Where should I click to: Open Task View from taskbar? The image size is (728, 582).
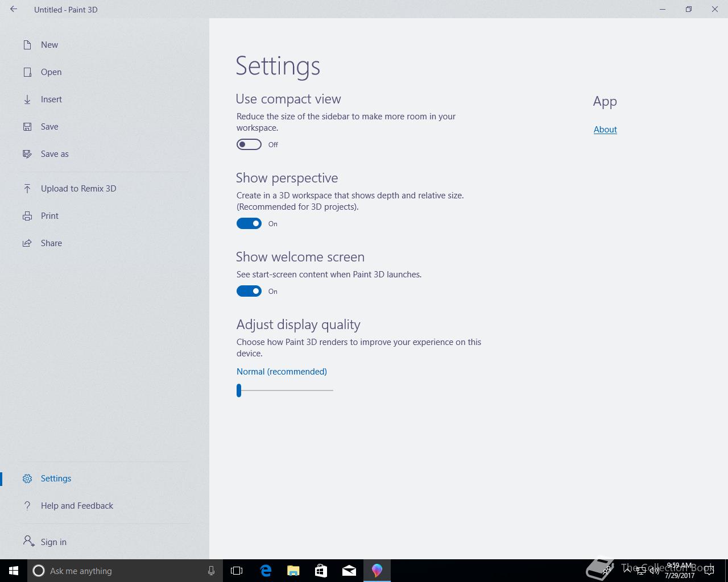click(237, 571)
